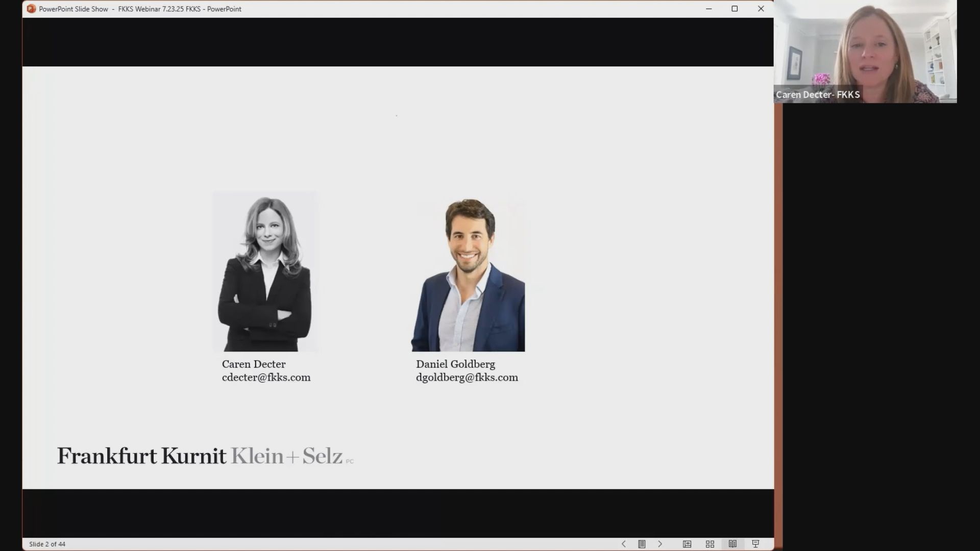Minimize the PowerPoint Slide Show window

coord(708,9)
